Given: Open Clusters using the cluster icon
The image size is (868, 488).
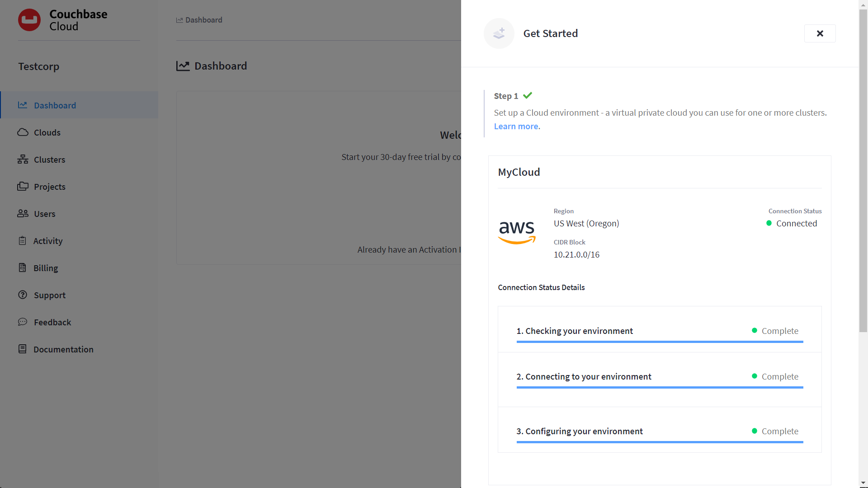Looking at the screenshot, I should (x=23, y=160).
